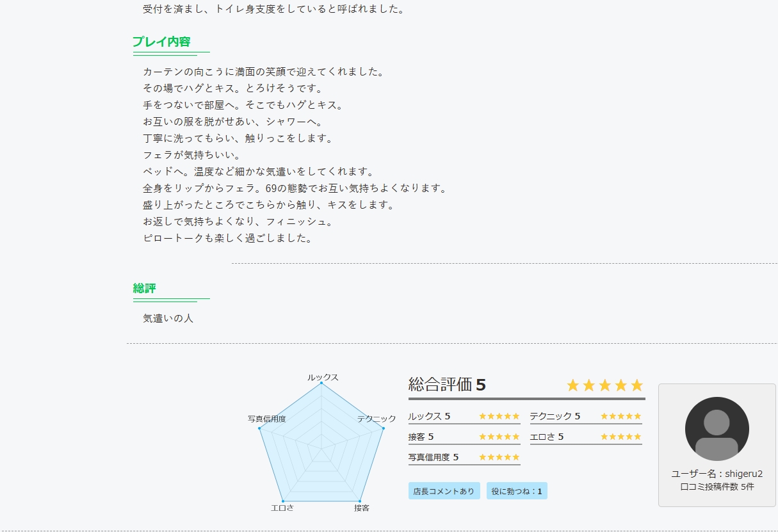Click the stars beside ルックス 5

(x=499, y=416)
